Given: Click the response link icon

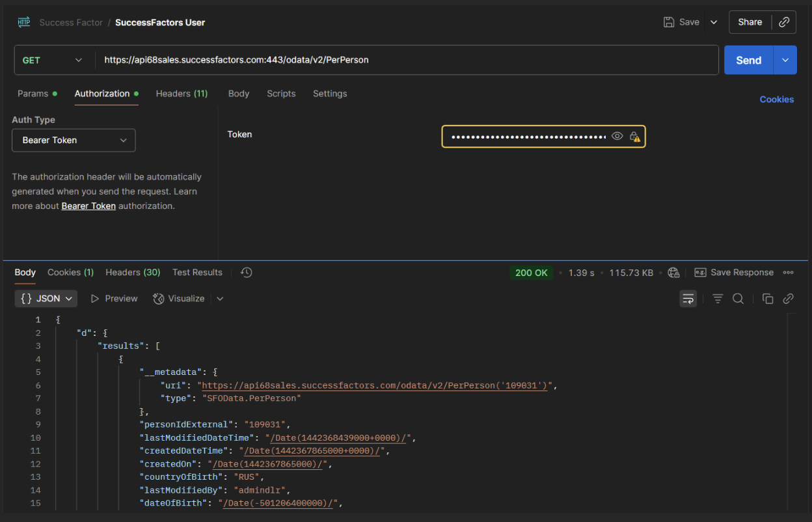Looking at the screenshot, I should click(x=788, y=299).
